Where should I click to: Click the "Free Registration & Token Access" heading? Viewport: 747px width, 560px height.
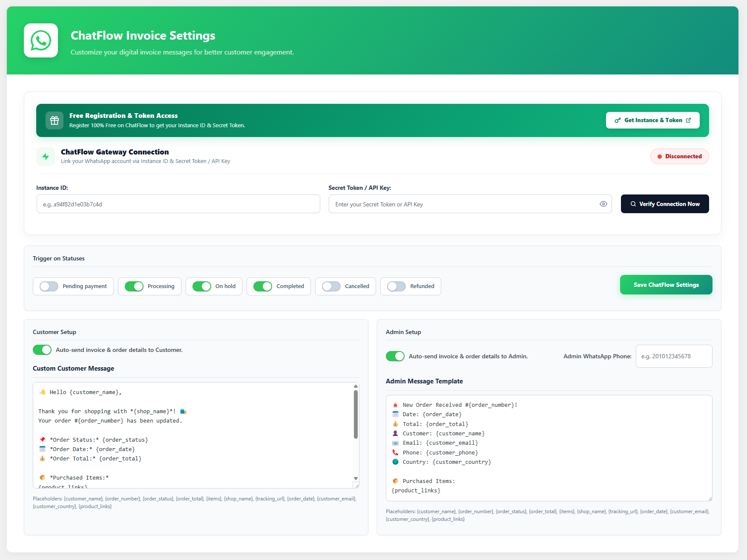pos(124,116)
